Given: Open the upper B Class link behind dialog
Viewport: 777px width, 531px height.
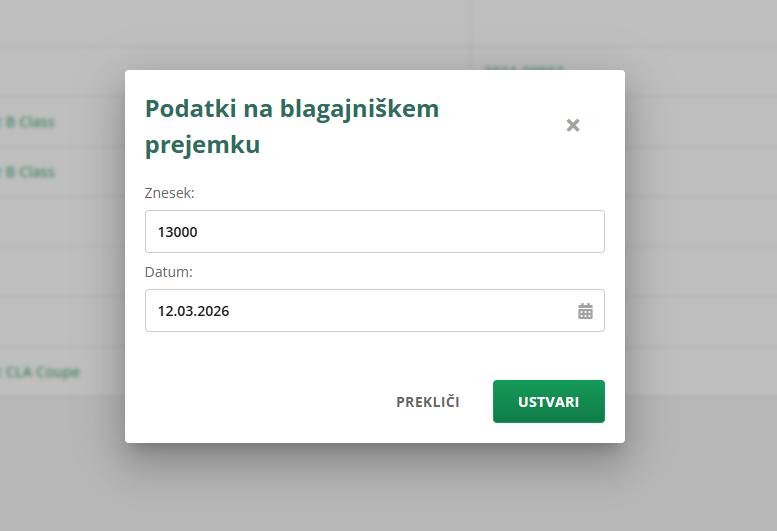Looking at the screenshot, I should [30, 122].
